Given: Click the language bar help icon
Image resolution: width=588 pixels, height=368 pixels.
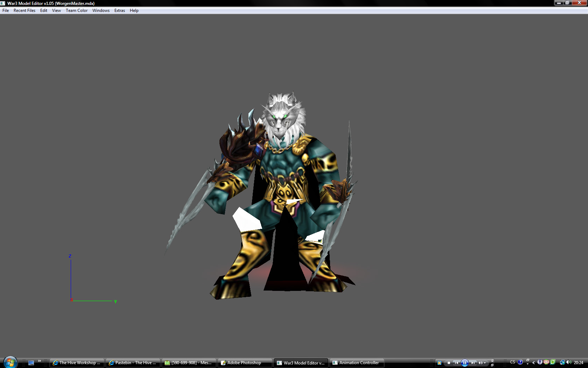Looking at the screenshot, I should click(520, 362).
